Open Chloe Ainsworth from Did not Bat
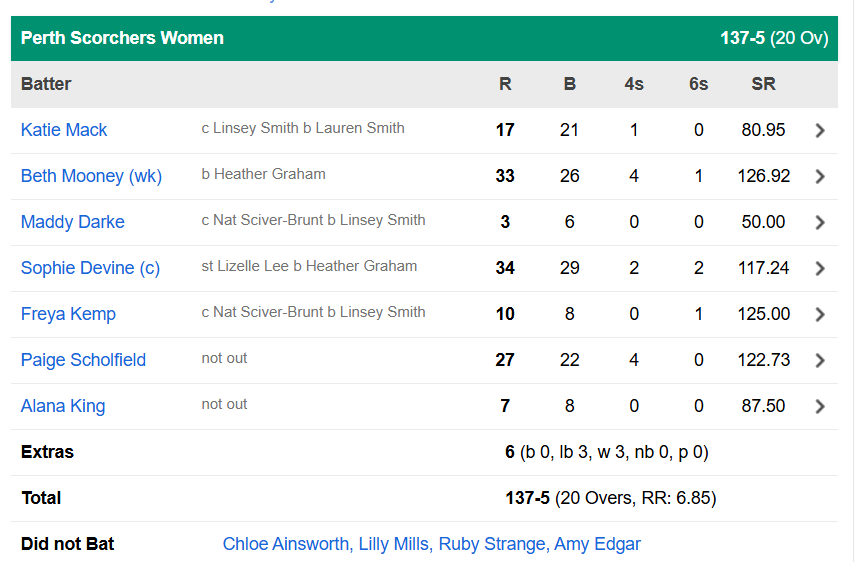This screenshot has width=863, height=562. click(286, 544)
